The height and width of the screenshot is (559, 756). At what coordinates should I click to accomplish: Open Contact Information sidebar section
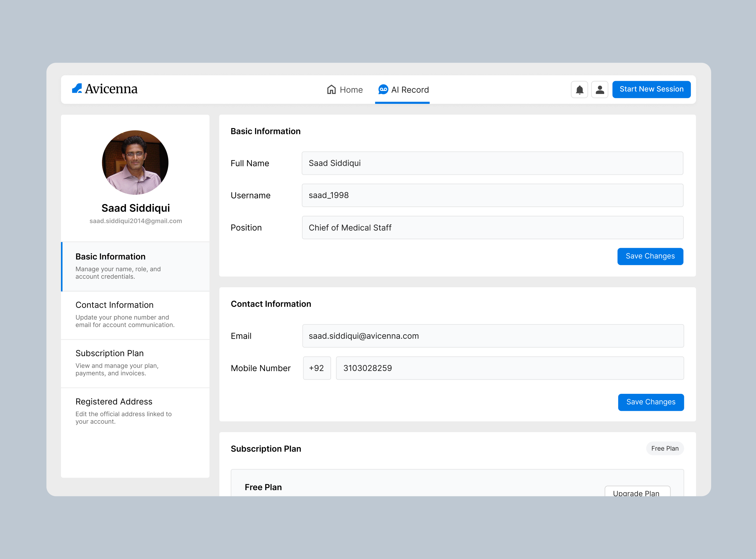point(135,315)
